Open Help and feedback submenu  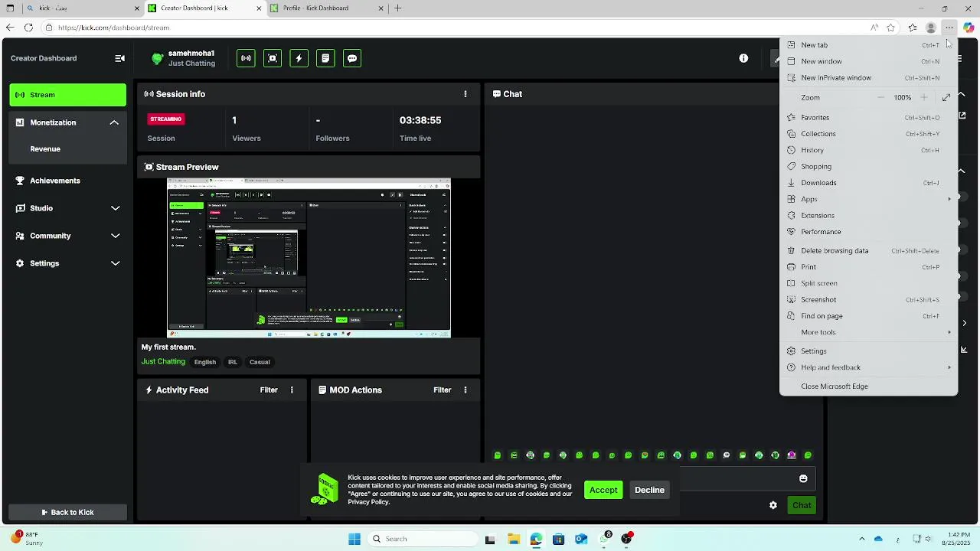click(868, 367)
